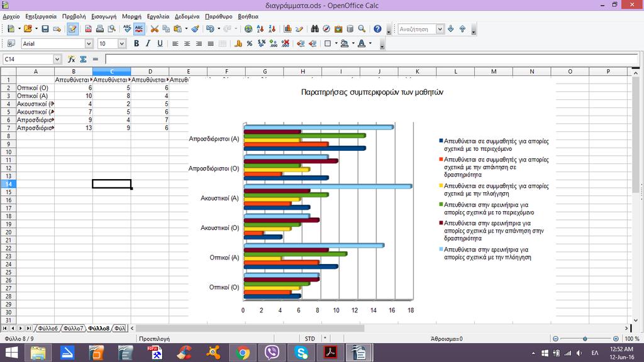The width and height of the screenshot is (644, 362).
Task: Click Find Previous up arrow
Action: click(462, 29)
